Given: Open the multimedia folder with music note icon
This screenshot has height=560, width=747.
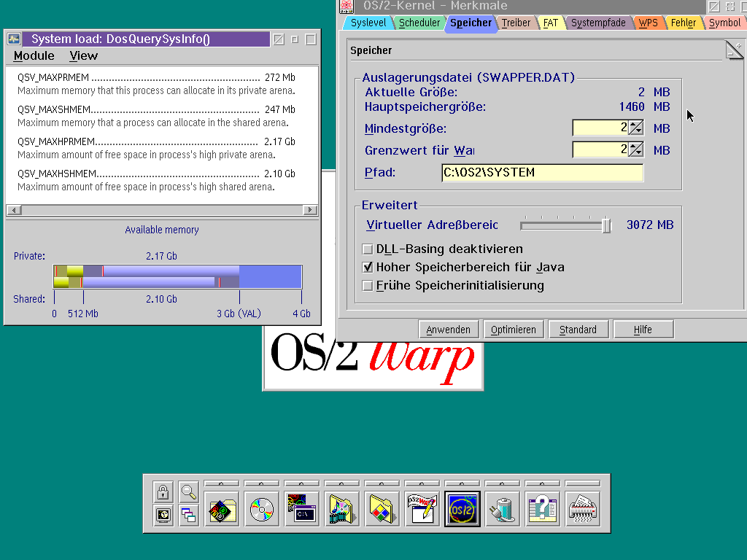Looking at the screenshot, I should (341, 510).
